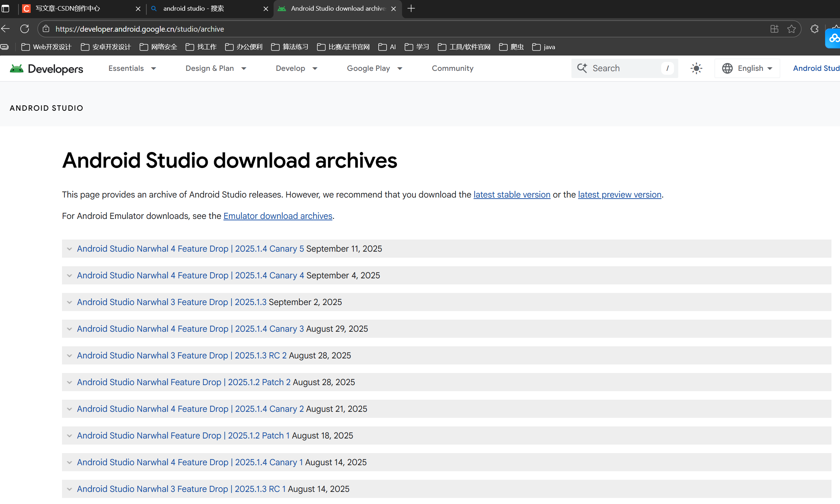Click the blue cloud sidebar icon

[x=833, y=38]
